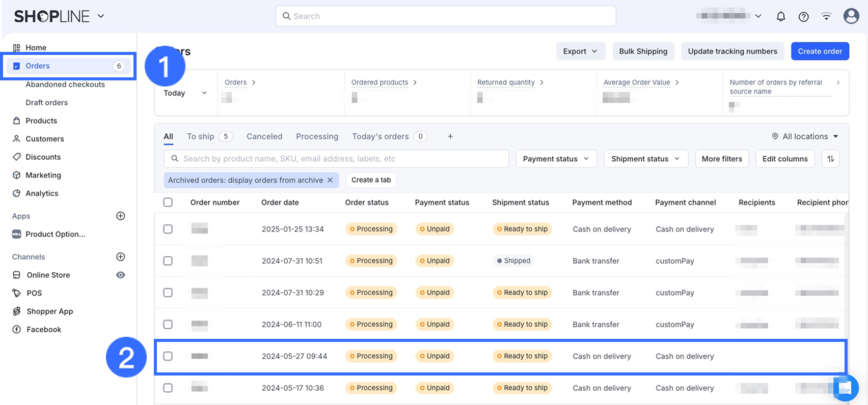Image resolution: width=868 pixels, height=405 pixels.
Task: Open the chat support bubble
Action: tap(845, 388)
